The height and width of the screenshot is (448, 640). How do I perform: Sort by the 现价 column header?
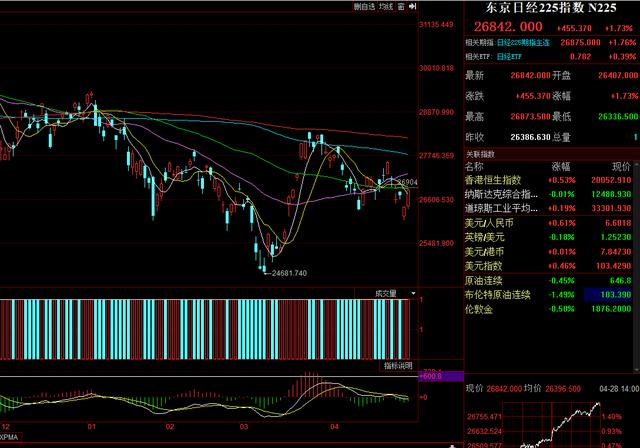click(621, 166)
